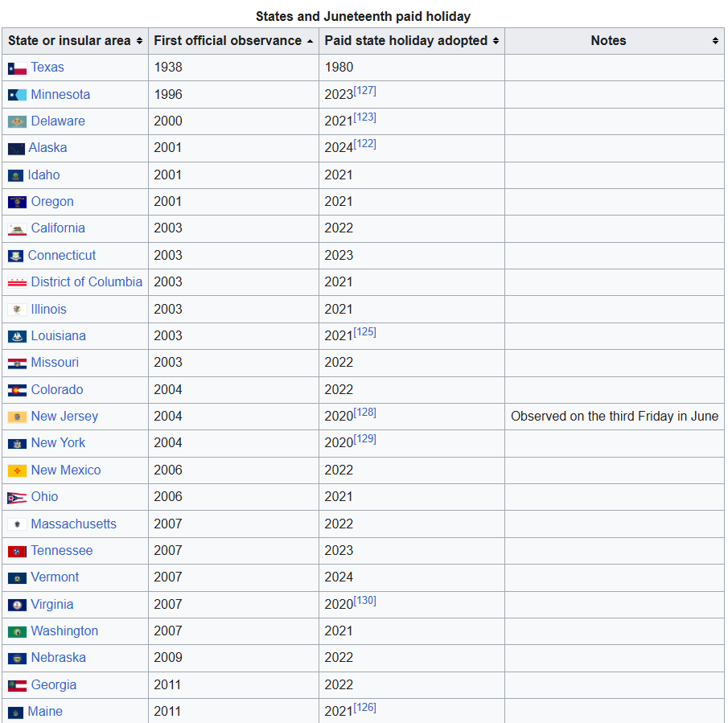Click the Nebraska state link

point(58,658)
